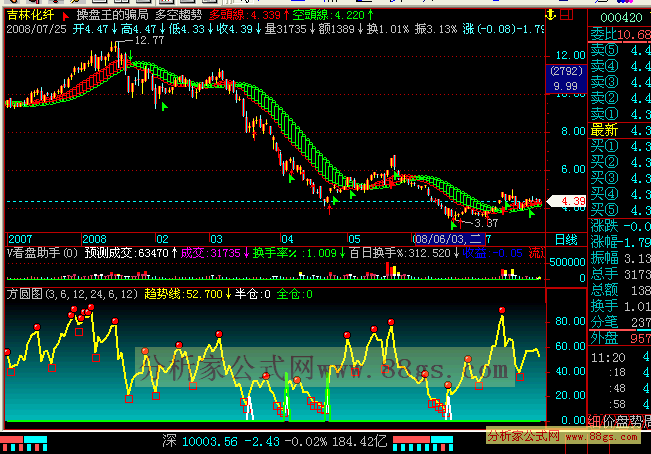Open the 日线 period selector
Viewport: 651px width, 454px height.
(x=566, y=240)
